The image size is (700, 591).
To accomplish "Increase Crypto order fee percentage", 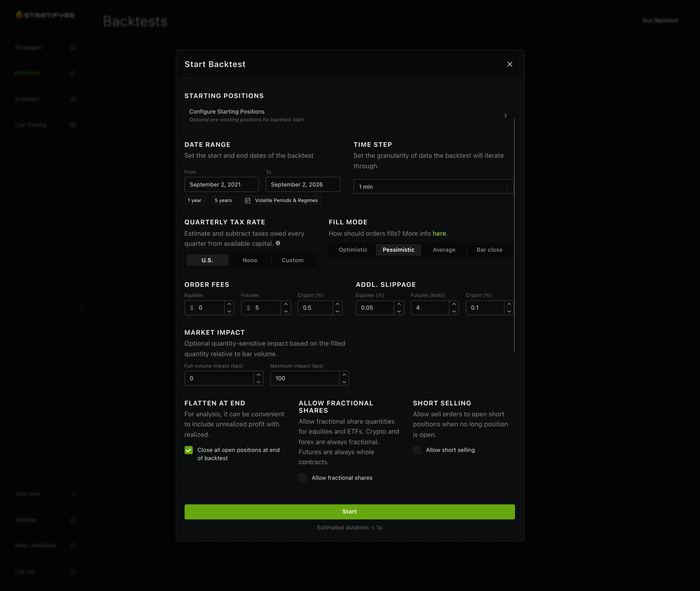I will pos(337,304).
